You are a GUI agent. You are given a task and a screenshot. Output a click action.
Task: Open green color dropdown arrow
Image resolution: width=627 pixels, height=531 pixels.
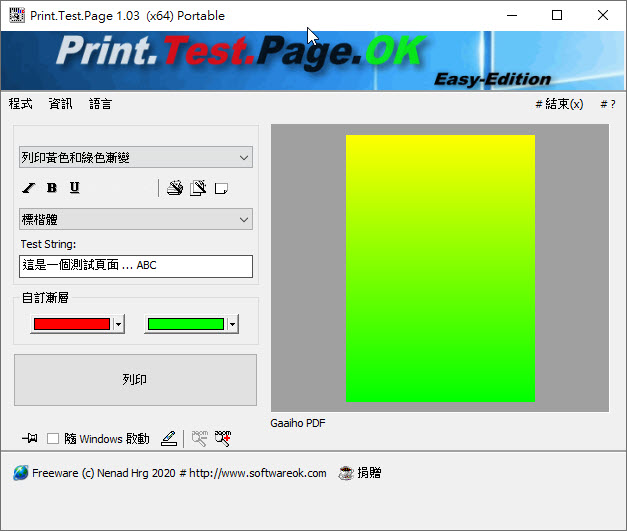pyautogui.click(x=232, y=324)
